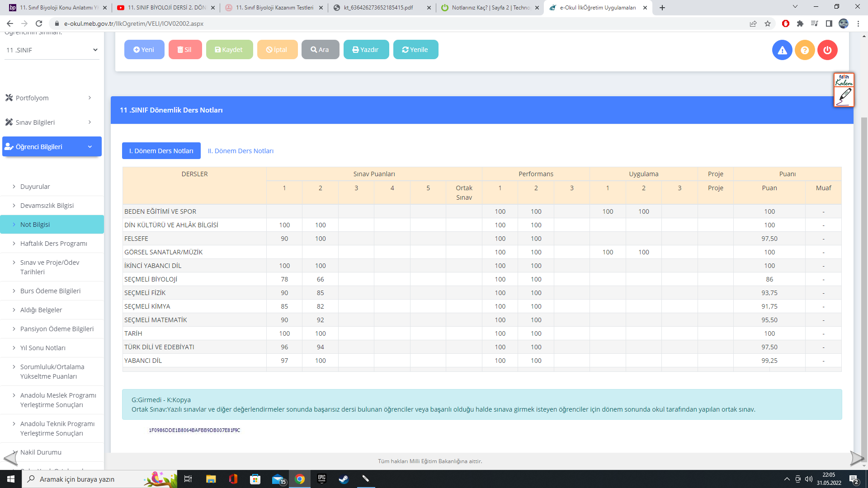Expand the Sınav Bilgileri section
868x488 pixels.
tap(48, 122)
